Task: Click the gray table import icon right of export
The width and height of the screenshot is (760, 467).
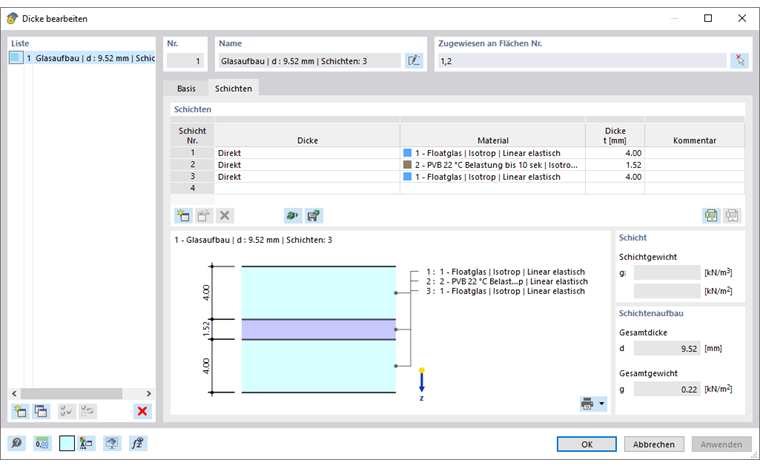Action: (732, 215)
